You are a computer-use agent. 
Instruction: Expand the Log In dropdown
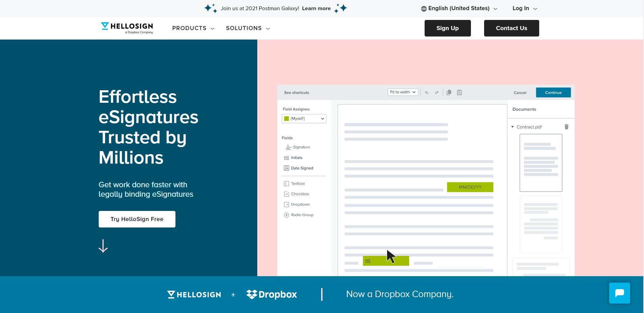pyautogui.click(x=525, y=8)
